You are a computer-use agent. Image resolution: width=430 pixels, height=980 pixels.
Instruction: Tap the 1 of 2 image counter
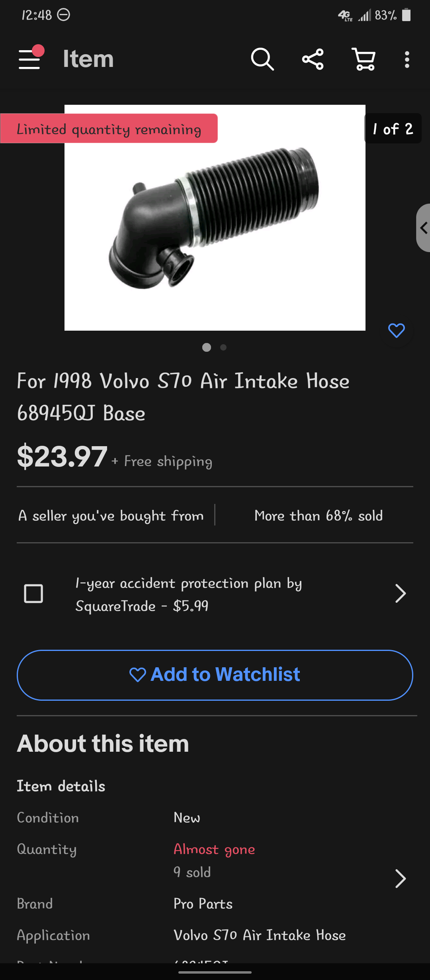coord(393,129)
